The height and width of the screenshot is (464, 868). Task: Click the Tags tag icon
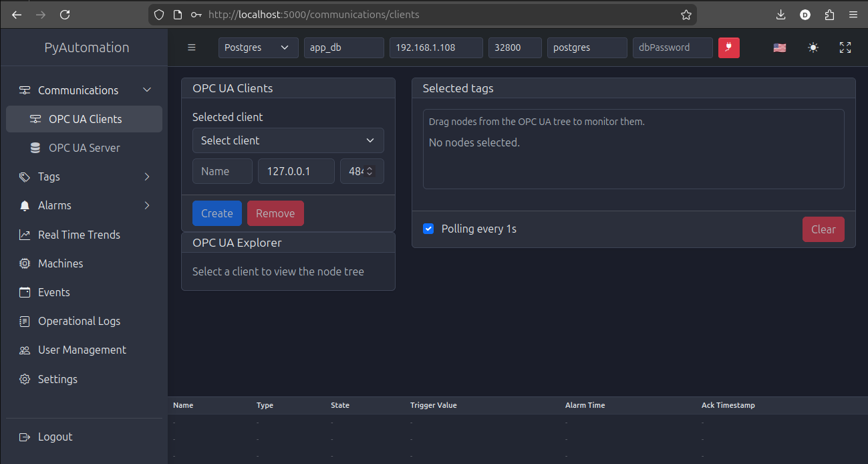(25, 177)
